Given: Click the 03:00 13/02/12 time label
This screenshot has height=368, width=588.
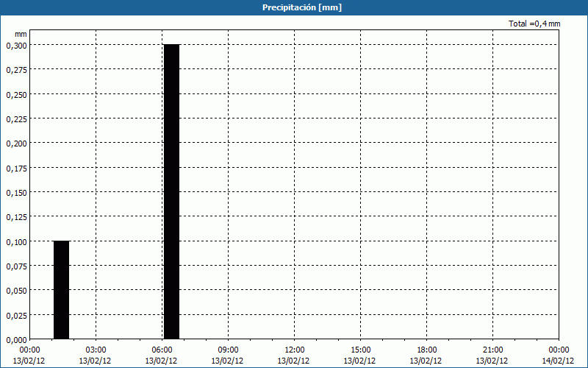Looking at the screenshot, I should [x=96, y=355].
